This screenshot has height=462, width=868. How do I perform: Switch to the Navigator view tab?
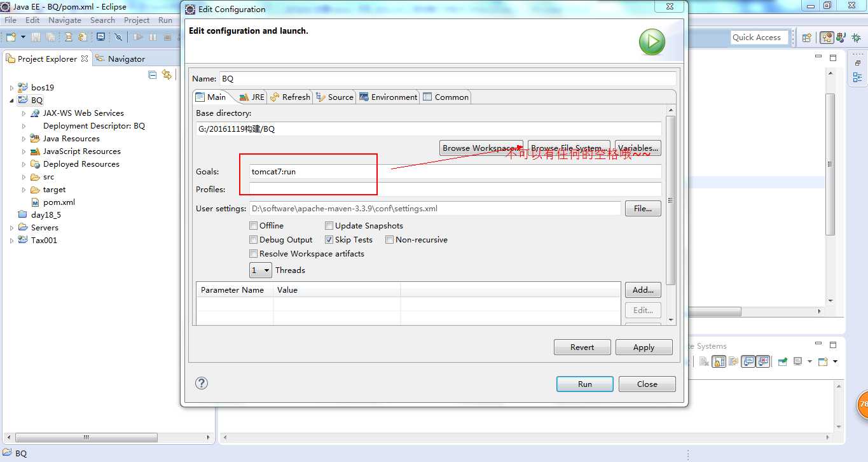tap(120, 59)
